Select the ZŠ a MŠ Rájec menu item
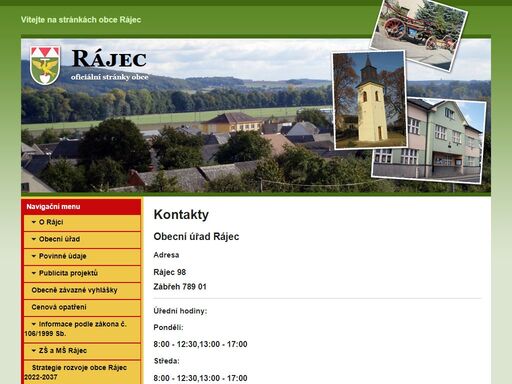 82,351
